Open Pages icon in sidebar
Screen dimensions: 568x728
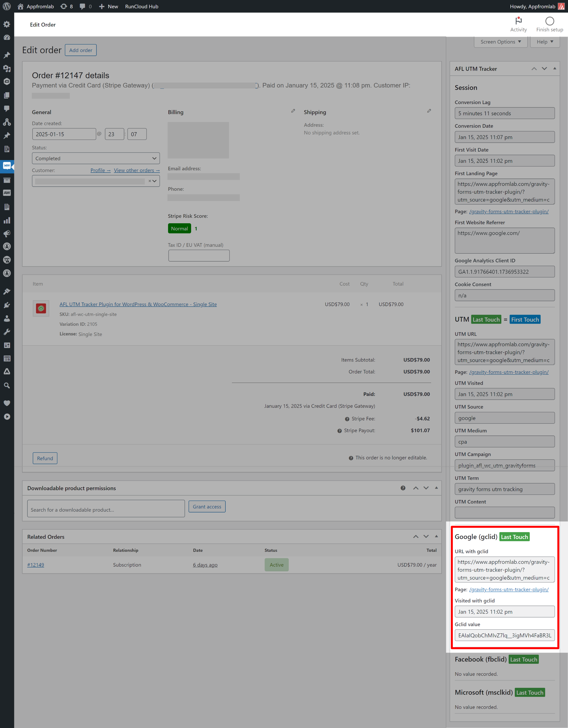[x=7, y=95]
